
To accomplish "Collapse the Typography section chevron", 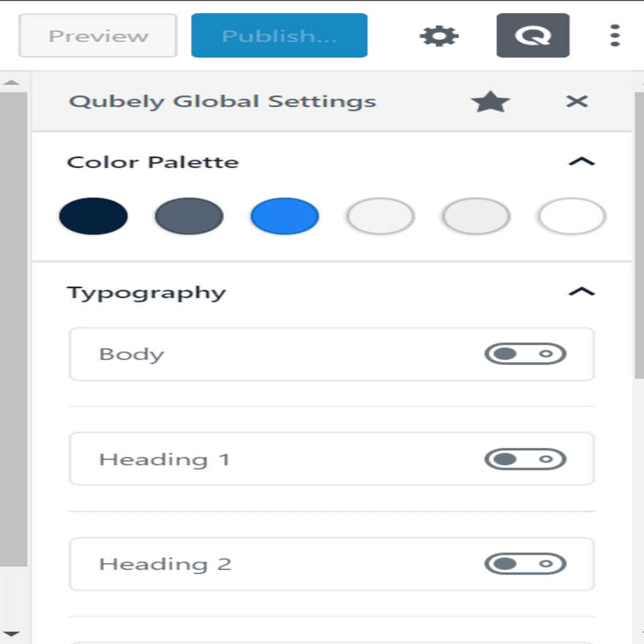I will click(x=582, y=292).
